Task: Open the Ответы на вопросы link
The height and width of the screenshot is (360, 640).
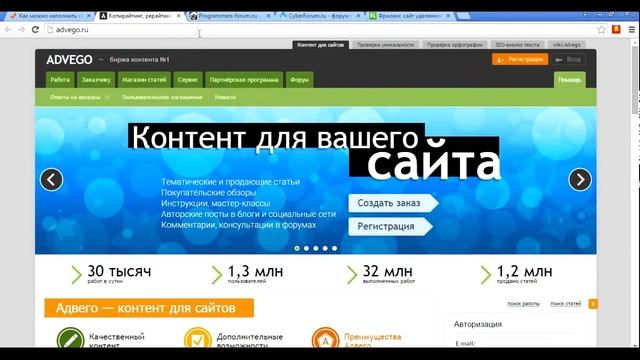Action: tap(75, 97)
